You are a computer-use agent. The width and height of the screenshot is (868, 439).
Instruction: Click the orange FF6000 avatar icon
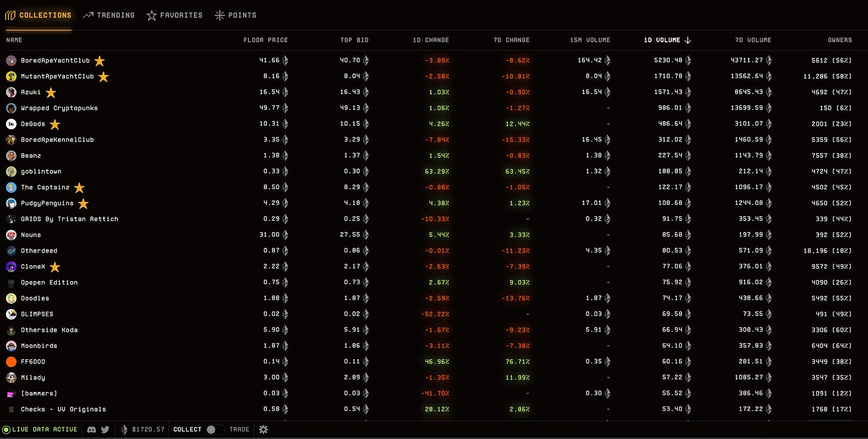point(11,362)
